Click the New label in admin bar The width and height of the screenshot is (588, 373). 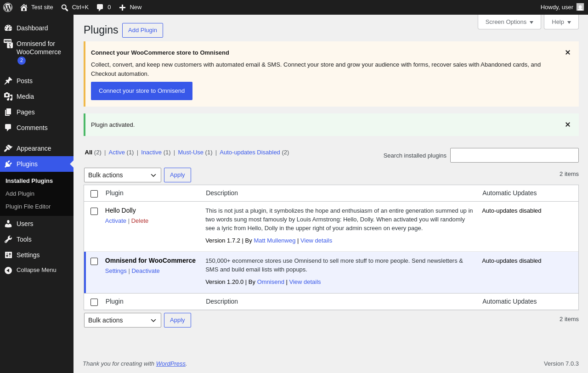pos(136,7)
